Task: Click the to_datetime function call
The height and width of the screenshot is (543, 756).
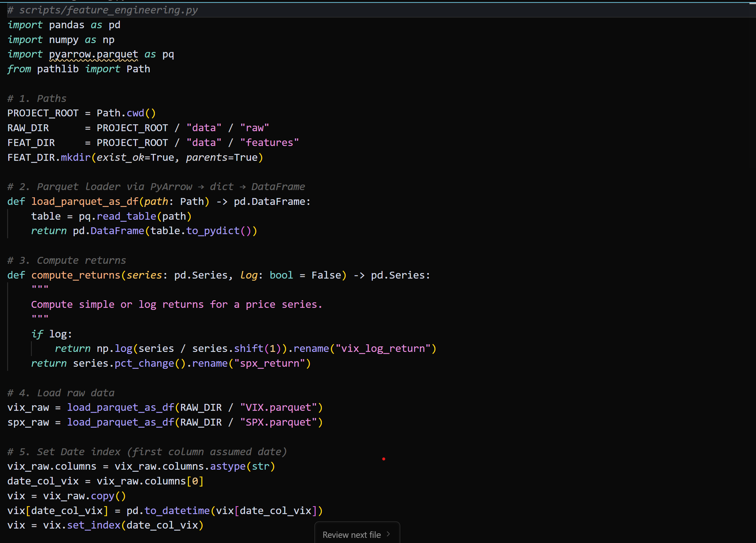Action: click(x=177, y=511)
